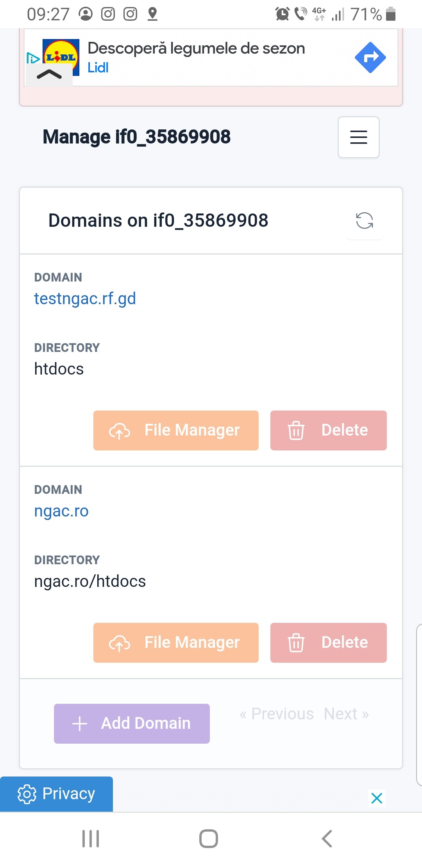Delete the ngac.ro domain
Image resolution: width=422 pixels, height=868 pixels.
(328, 643)
